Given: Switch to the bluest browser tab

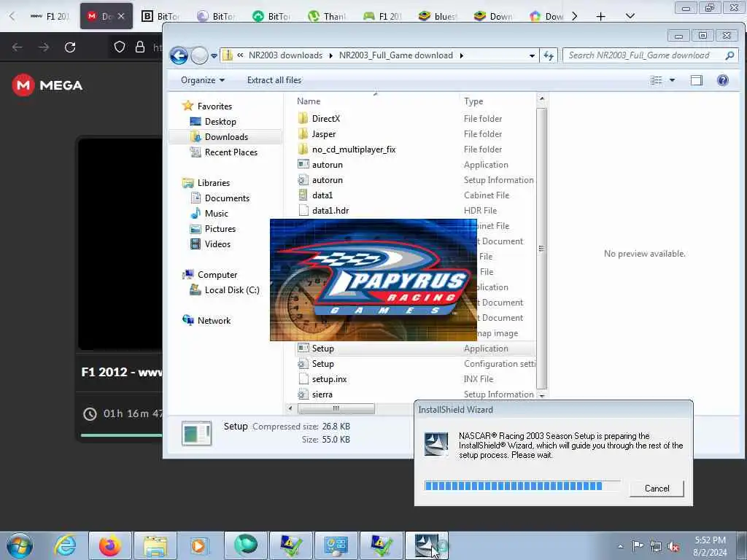Looking at the screenshot, I should 438,16.
